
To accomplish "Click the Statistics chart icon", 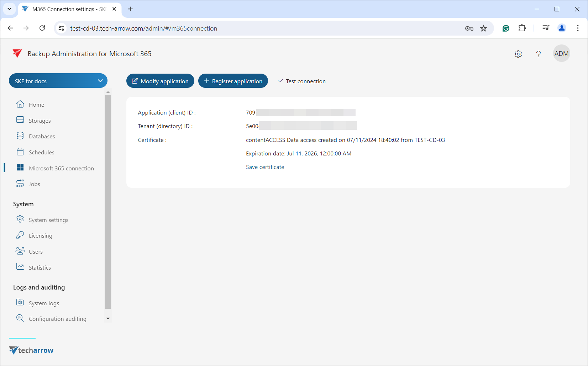I will pos(20,267).
